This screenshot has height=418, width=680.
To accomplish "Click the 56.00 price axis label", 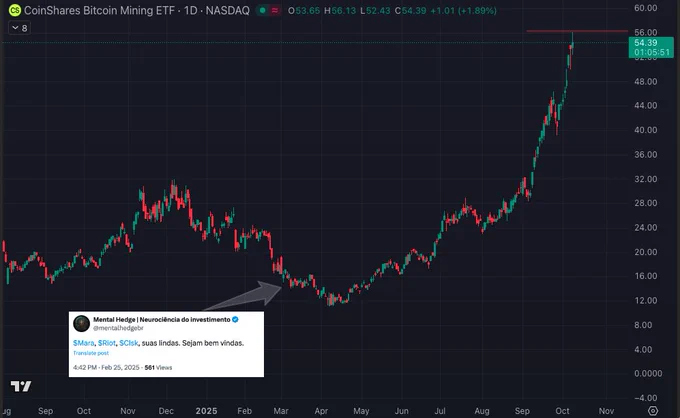I will (x=646, y=33).
